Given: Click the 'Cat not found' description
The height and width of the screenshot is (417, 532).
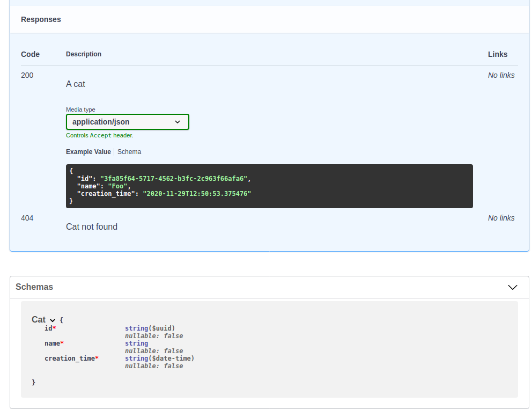Looking at the screenshot, I should tap(92, 226).
